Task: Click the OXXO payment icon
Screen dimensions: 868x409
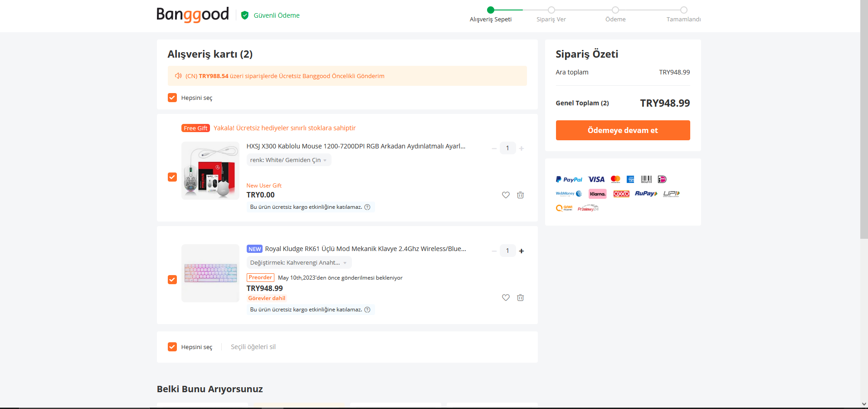Action: pos(621,194)
